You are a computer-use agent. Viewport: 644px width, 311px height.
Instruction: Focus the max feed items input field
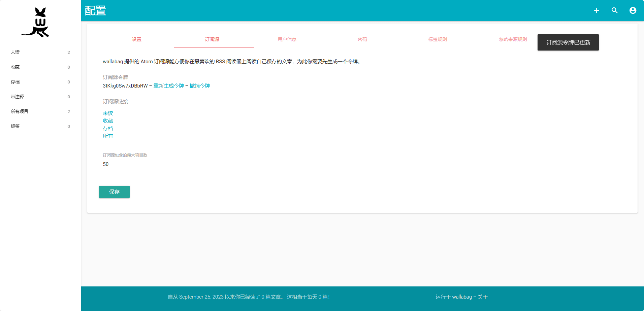coord(362,164)
